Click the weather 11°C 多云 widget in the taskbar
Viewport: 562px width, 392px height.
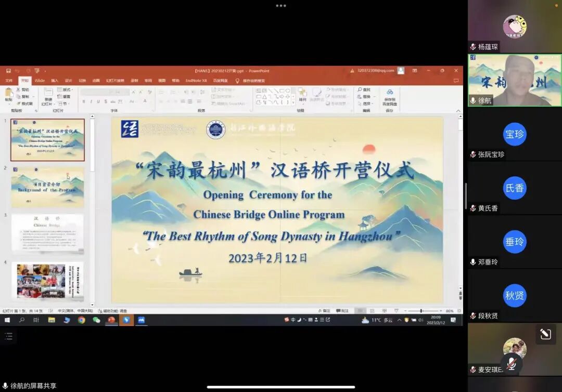[377, 320]
